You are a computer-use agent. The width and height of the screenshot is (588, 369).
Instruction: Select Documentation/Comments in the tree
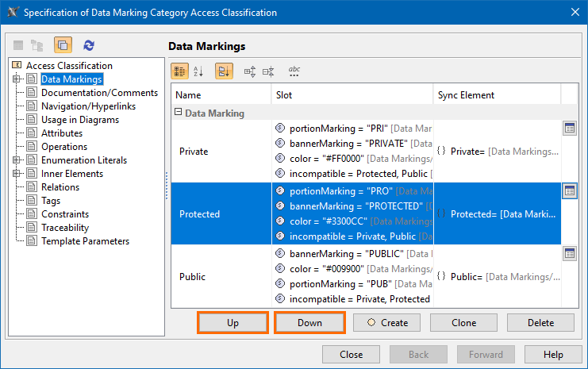click(88, 93)
